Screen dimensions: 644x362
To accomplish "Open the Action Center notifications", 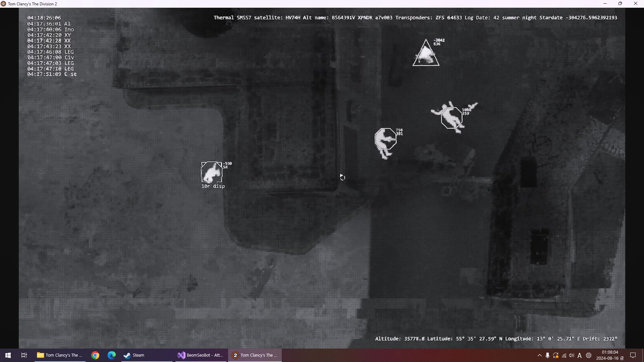I will pos(633,355).
